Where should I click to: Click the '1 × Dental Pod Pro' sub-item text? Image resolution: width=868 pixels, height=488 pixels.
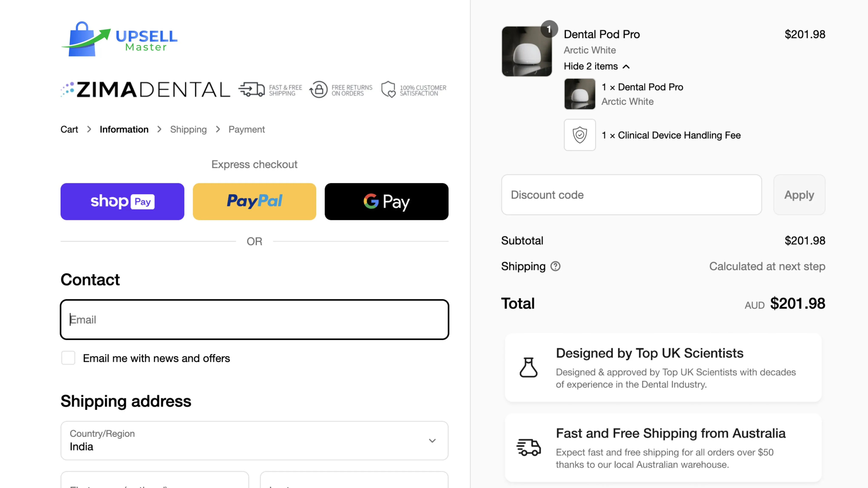pos(642,87)
